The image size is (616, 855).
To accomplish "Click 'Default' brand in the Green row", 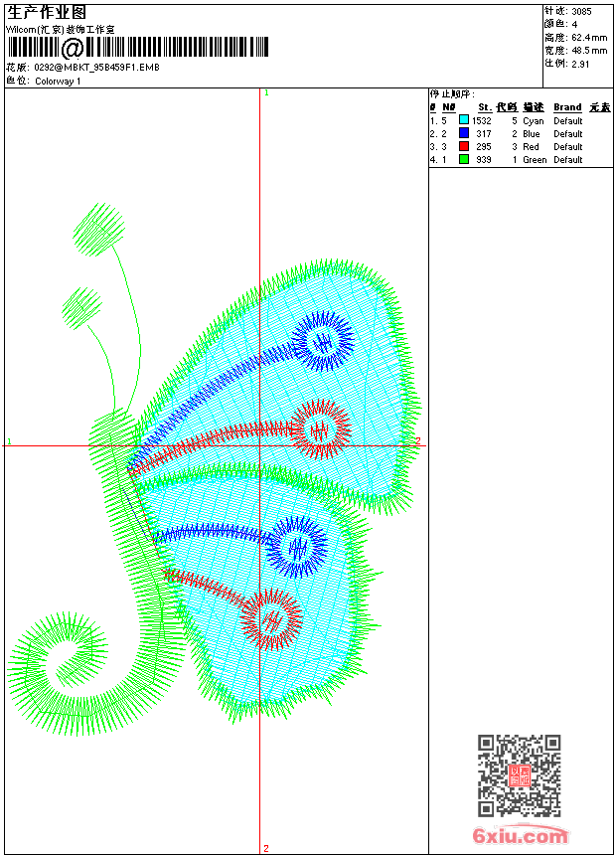I will tap(568, 160).
